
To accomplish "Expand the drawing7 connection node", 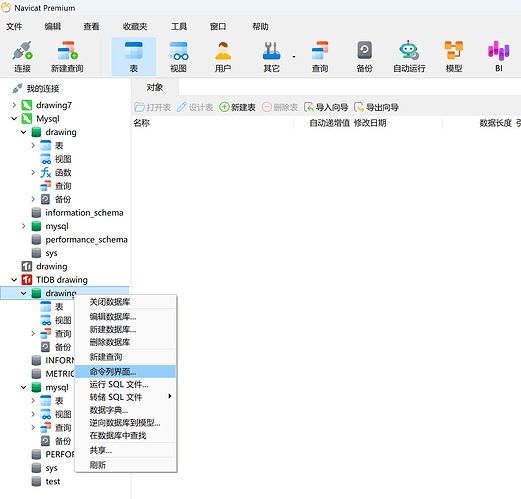I will (14, 105).
